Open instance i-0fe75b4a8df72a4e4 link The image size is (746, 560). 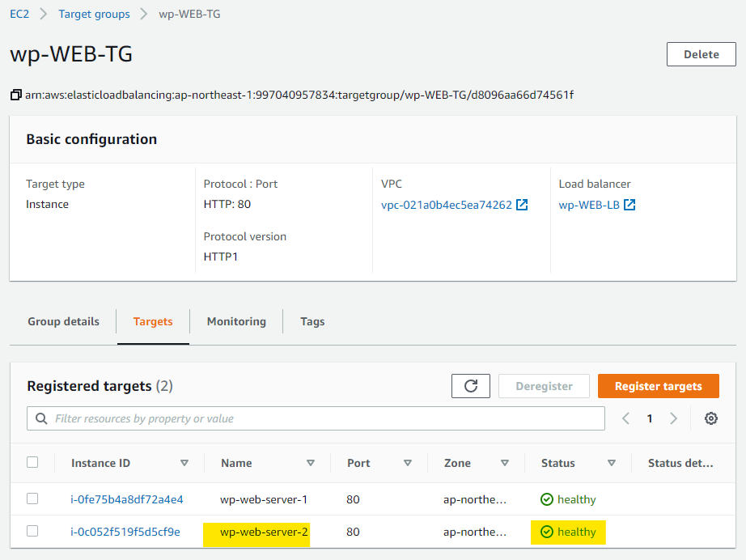[x=126, y=499]
